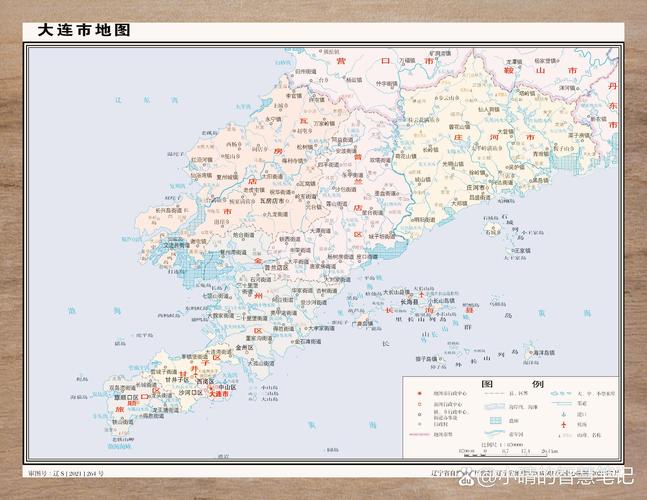Click the 青堆镇 label
The width and height of the screenshot is (647, 500).
click(x=541, y=153)
